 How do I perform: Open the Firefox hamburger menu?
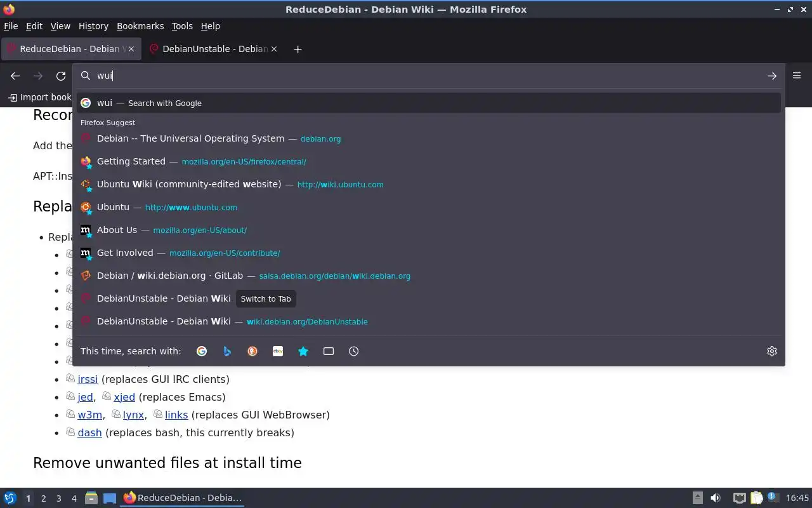tap(797, 76)
